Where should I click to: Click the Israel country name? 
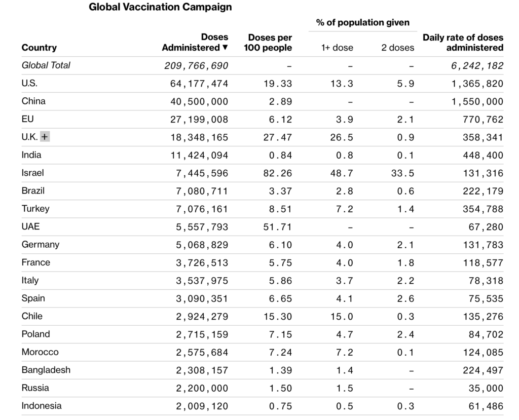click(x=33, y=173)
